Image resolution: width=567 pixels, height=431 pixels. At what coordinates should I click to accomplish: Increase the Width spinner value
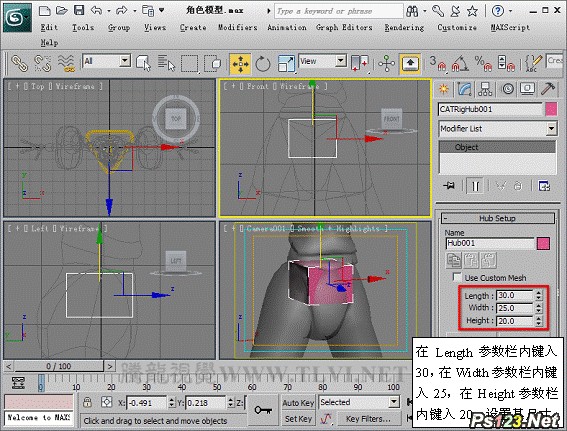coord(539,306)
